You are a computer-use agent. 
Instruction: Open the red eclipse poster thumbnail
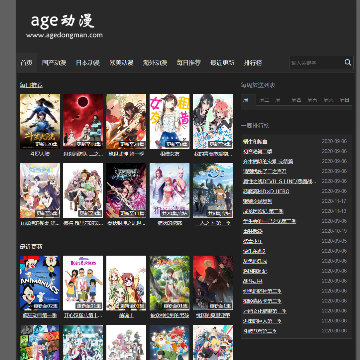pyautogui.click(x=83, y=121)
